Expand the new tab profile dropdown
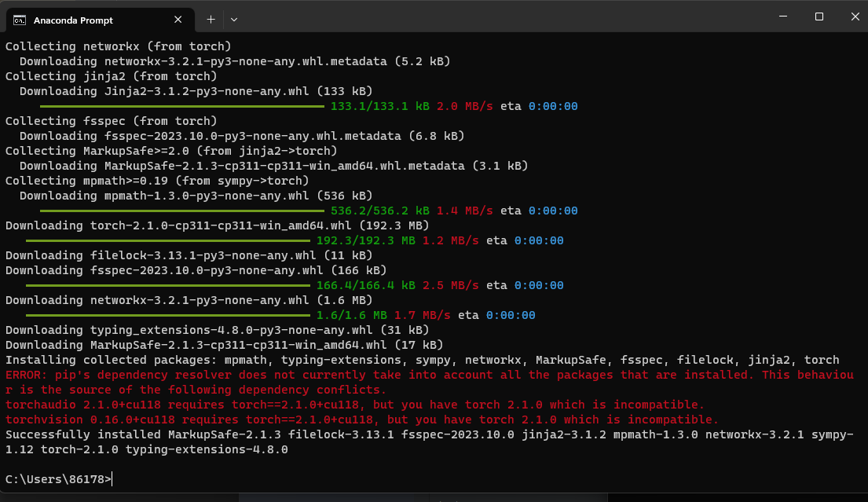868x502 pixels. tap(234, 20)
